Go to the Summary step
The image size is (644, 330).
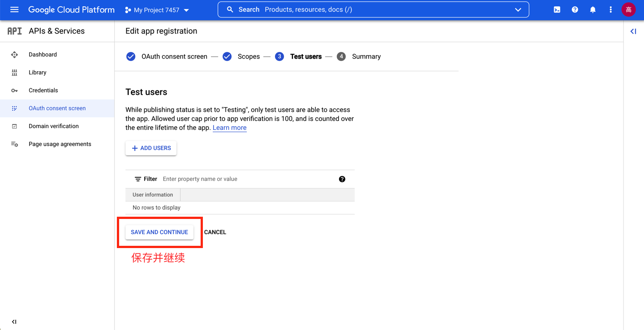click(366, 56)
